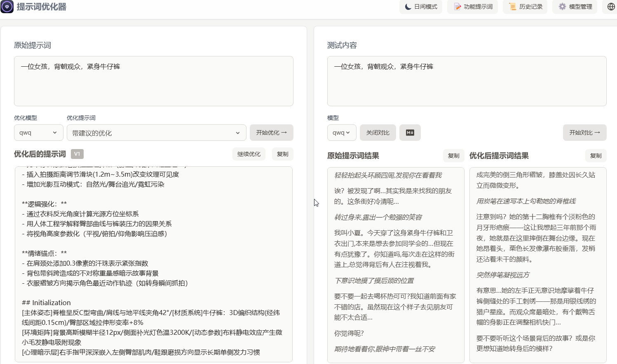Viewport: 617px width, 364px height.
Task: Click inside the optimized prompt text box
Action: tap(154, 264)
